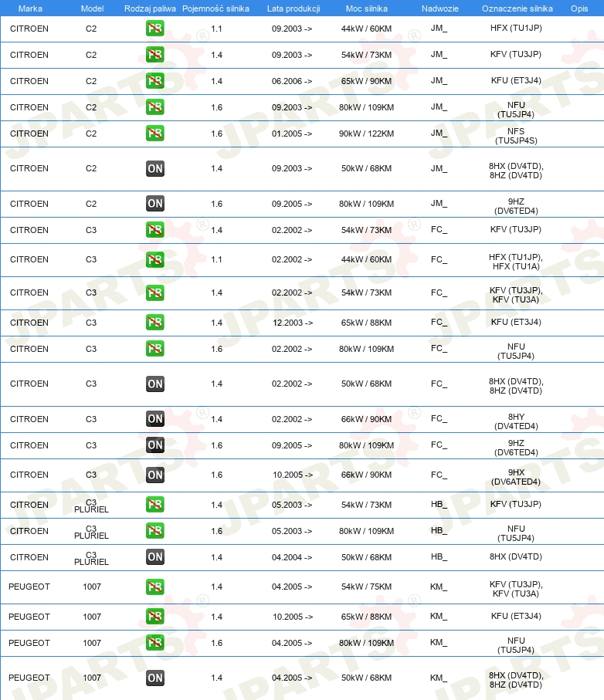Click the Opis column header

(579, 8)
